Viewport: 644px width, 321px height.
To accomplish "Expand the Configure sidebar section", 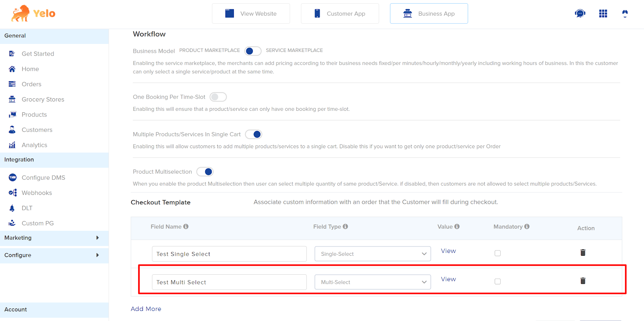I will [x=54, y=255].
